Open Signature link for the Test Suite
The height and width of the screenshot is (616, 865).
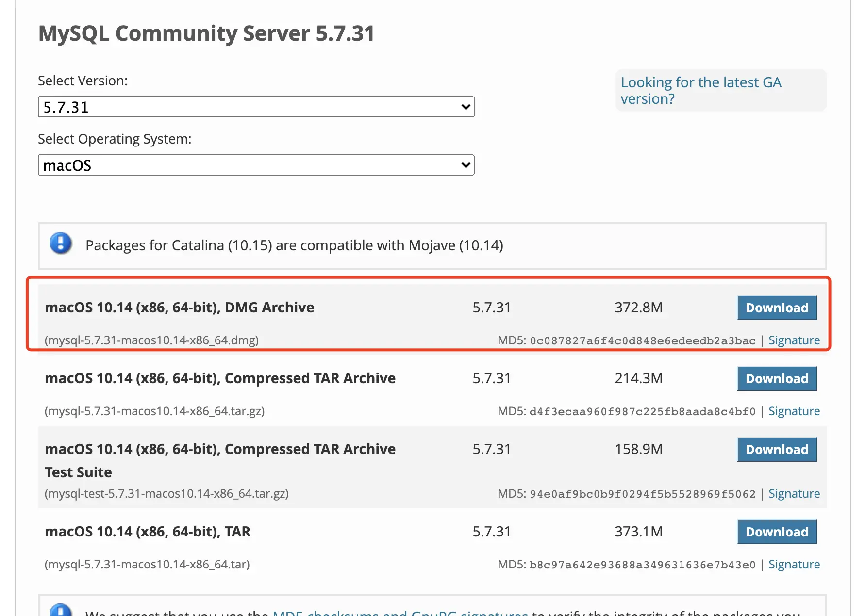pos(794,494)
